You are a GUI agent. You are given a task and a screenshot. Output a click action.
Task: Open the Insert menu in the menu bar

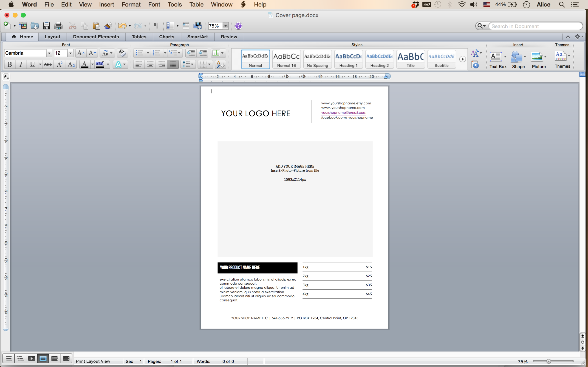106,4
